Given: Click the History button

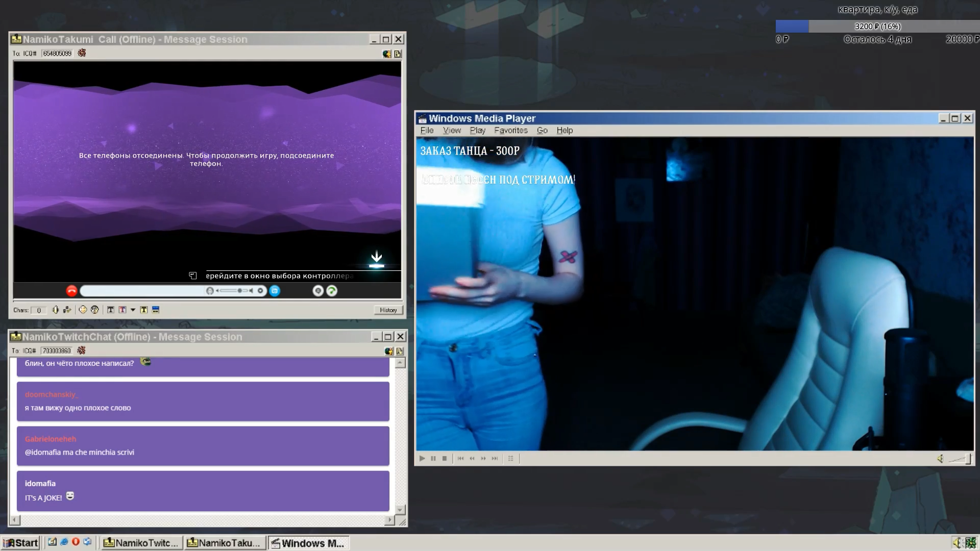Looking at the screenshot, I should pos(388,310).
